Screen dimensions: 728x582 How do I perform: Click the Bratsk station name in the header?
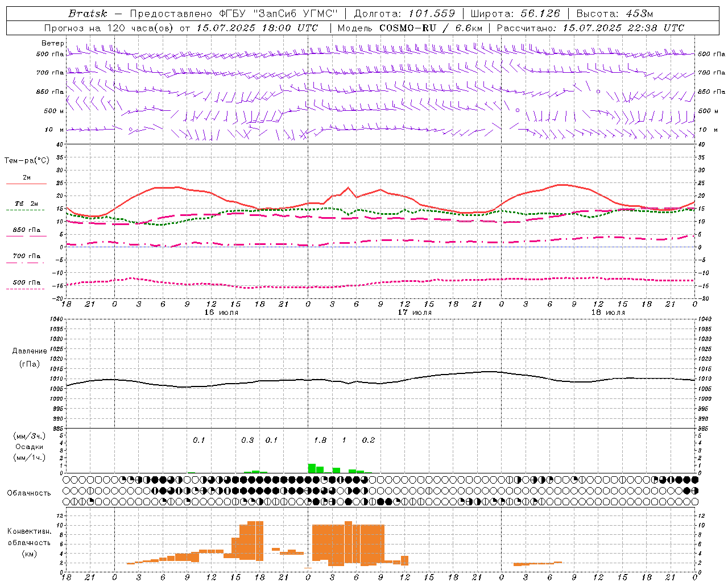88,14
